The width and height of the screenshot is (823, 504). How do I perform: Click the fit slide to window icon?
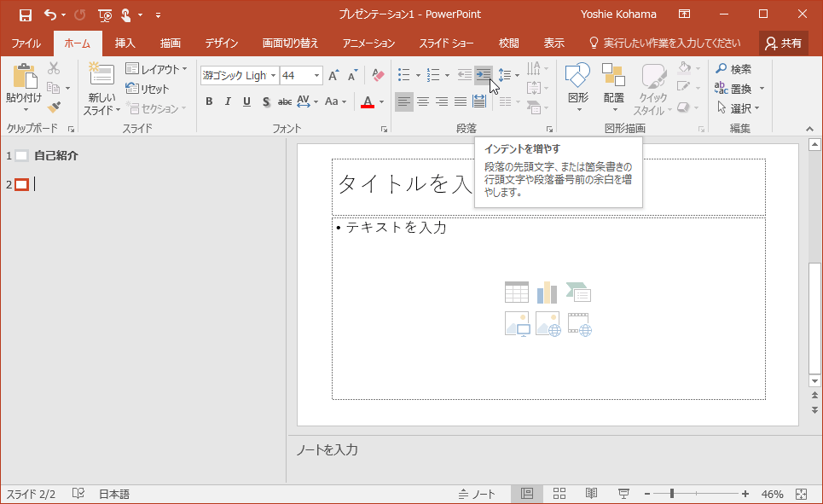(x=801, y=494)
